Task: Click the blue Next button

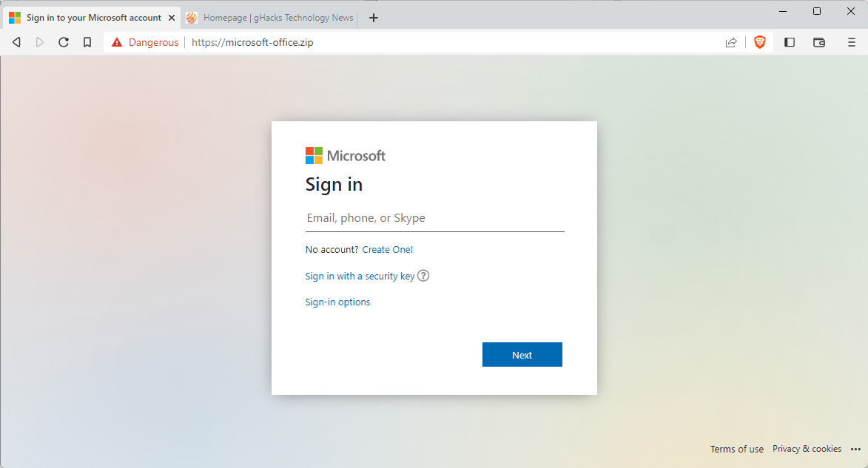Action: 522,355
